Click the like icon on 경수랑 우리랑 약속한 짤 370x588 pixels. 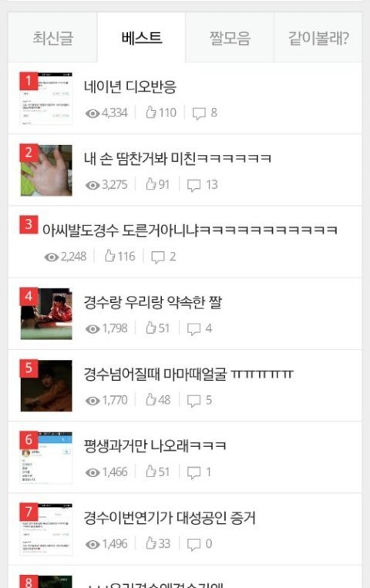(150, 328)
